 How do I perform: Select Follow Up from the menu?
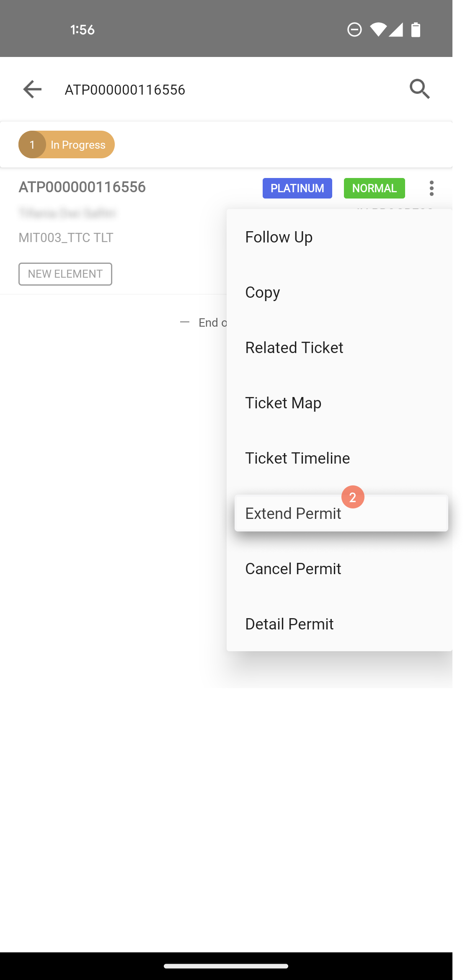tap(339, 237)
